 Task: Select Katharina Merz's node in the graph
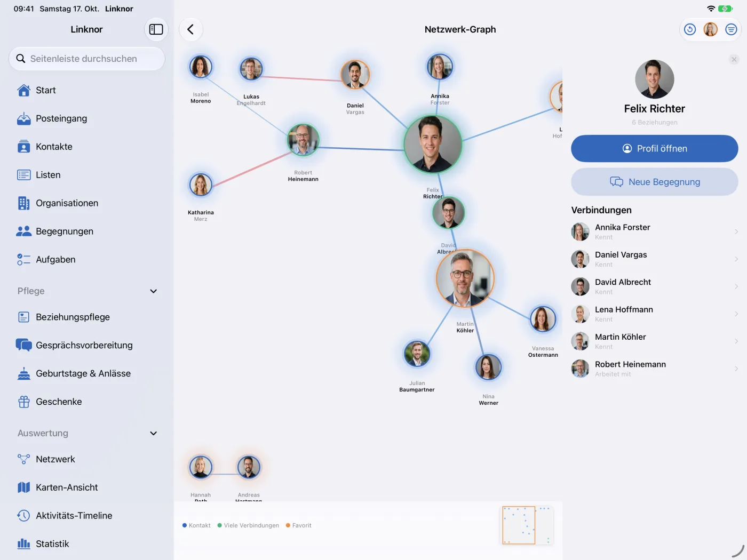point(201,185)
